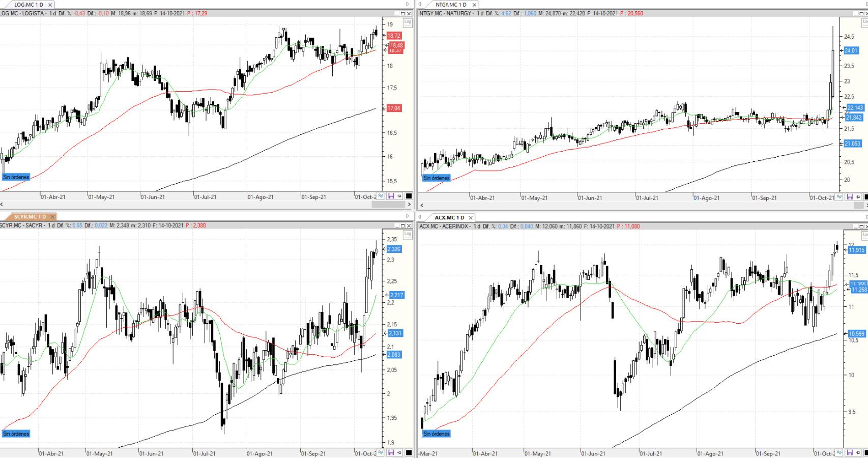Click the zigzag lines icon in Sacyr chart
Viewport: 868px width, 458px height.
pyautogui.click(x=382, y=452)
